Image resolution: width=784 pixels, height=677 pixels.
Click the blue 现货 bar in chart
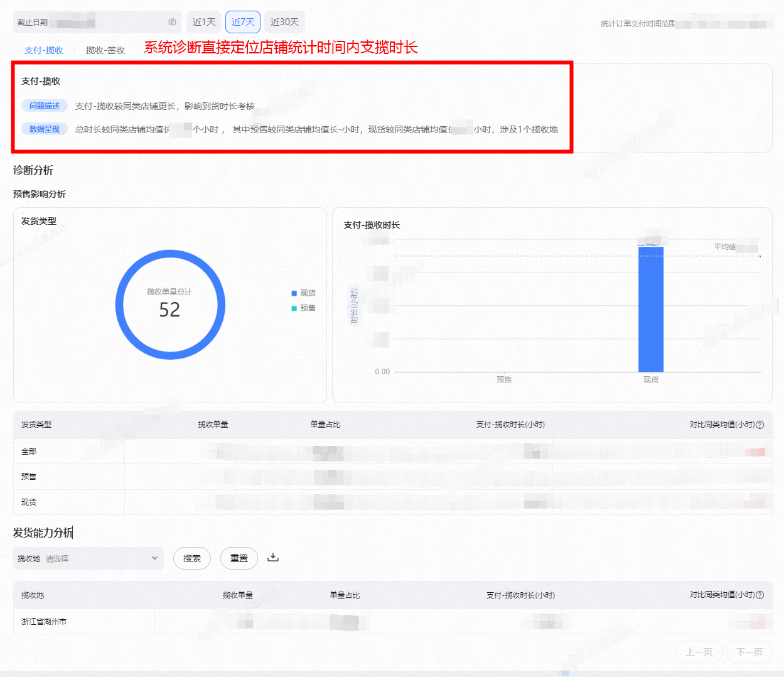pos(651,309)
